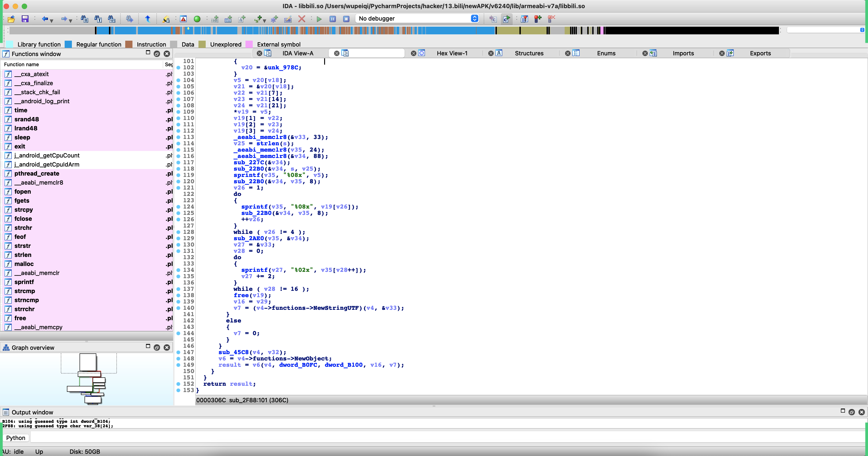Toggle breakpoint dot on line 152
Viewport: 868px width, 456px height.
click(178, 384)
